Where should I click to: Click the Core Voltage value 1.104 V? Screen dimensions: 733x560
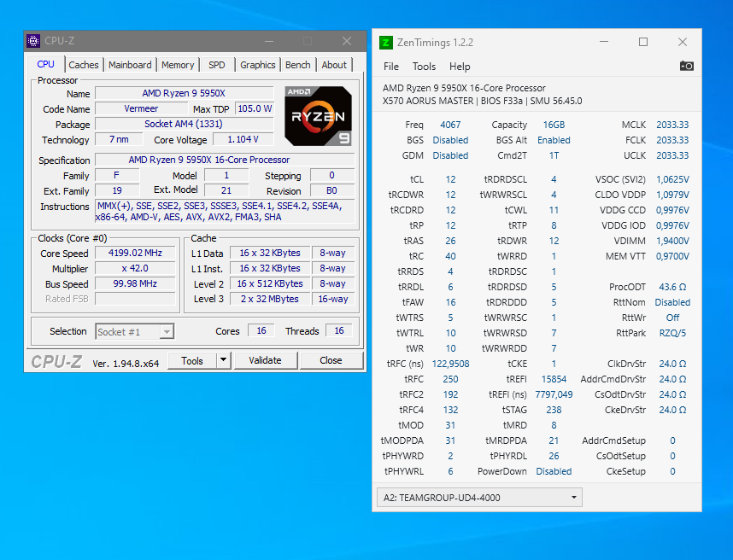coord(243,139)
